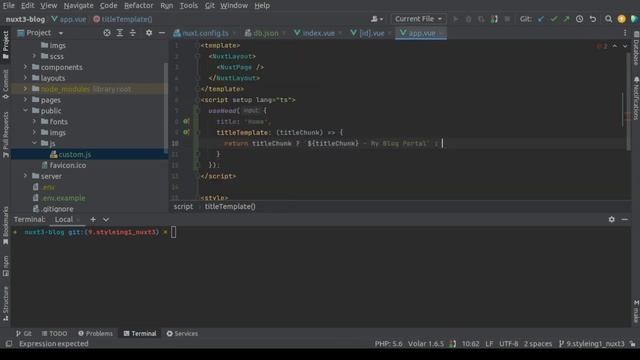Image resolution: width=640 pixels, height=360 pixels.
Task: Open terminal sessions dropdown arrow
Action: click(106, 219)
